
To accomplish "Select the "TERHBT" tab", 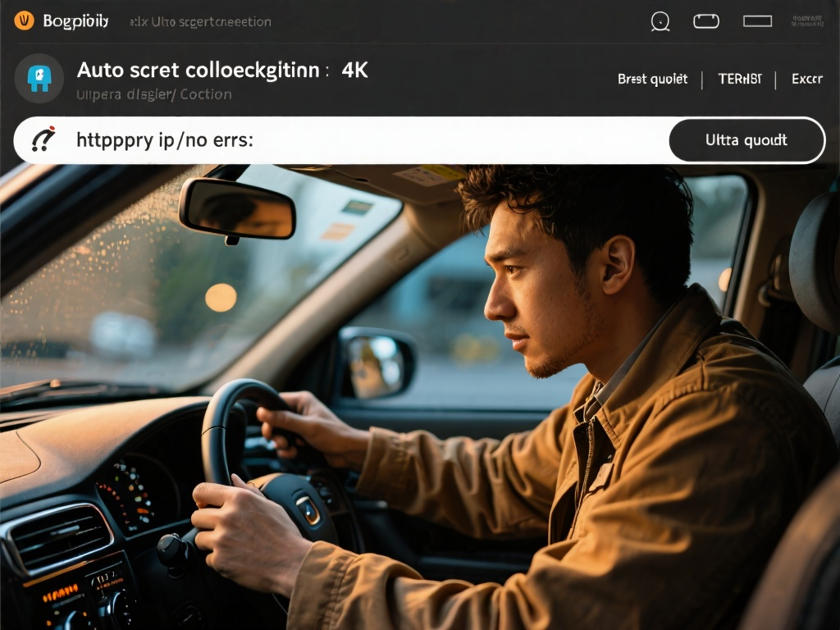I will pyautogui.click(x=740, y=80).
